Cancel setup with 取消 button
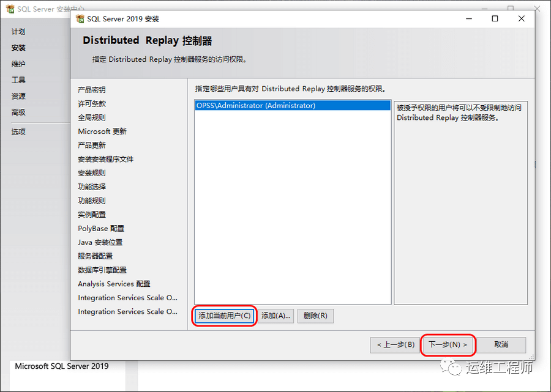Screen dimensions: 551x392 [501, 345]
